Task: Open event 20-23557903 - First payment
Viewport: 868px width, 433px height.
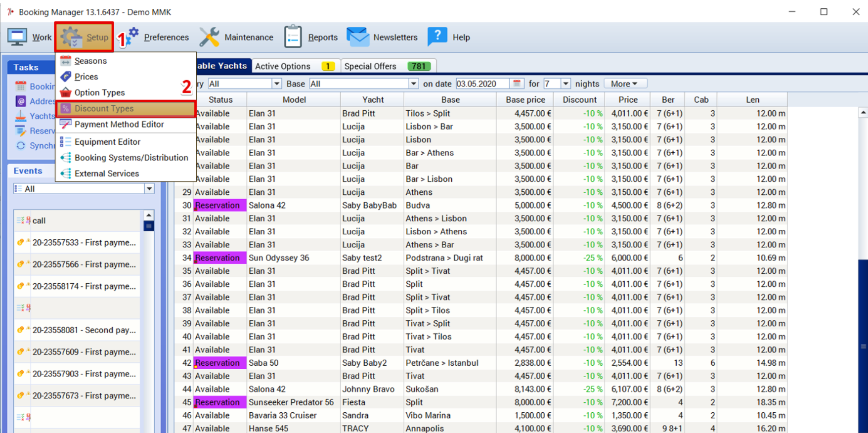Action: [x=84, y=374]
